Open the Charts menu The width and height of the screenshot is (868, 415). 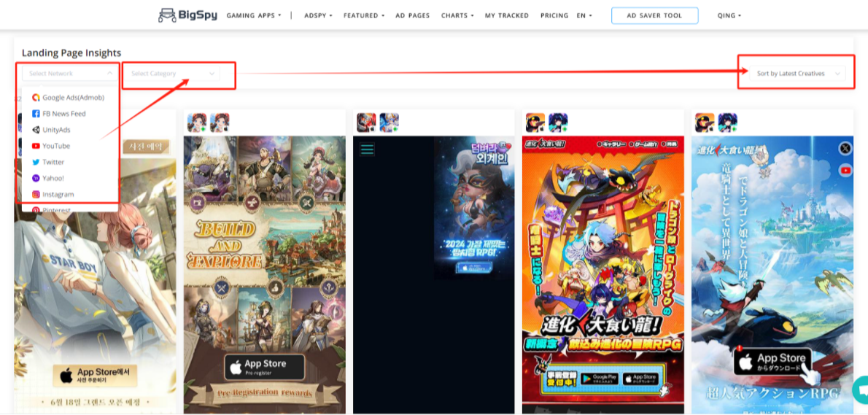[x=457, y=15]
